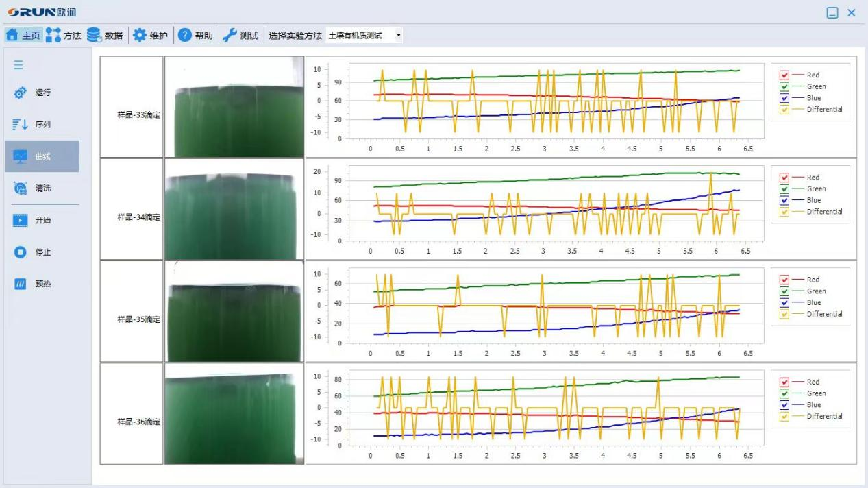The height and width of the screenshot is (488, 868).
Task: Uncheck Green in 样品-36 chart legend
Action: pyautogui.click(x=784, y=393)
